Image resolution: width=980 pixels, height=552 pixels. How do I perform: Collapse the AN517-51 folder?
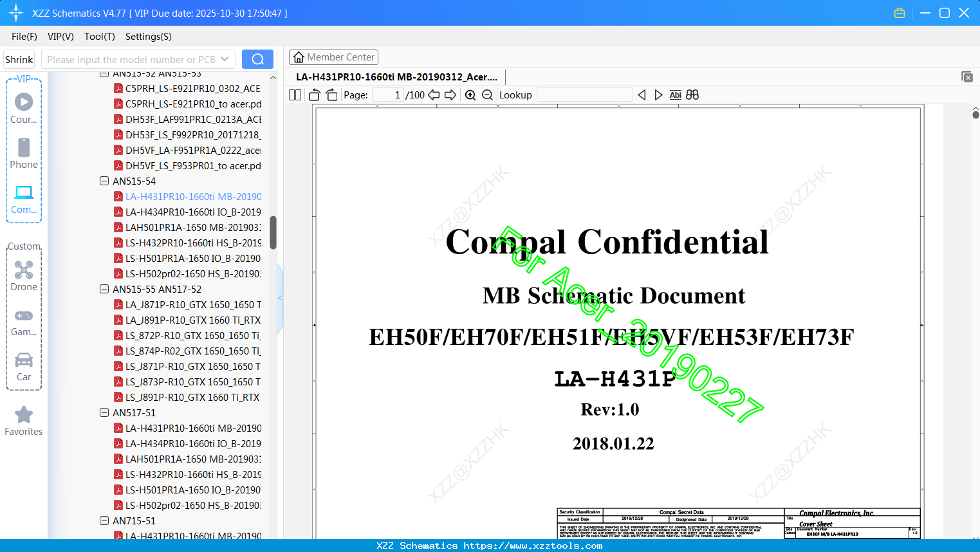coord(104,413)
